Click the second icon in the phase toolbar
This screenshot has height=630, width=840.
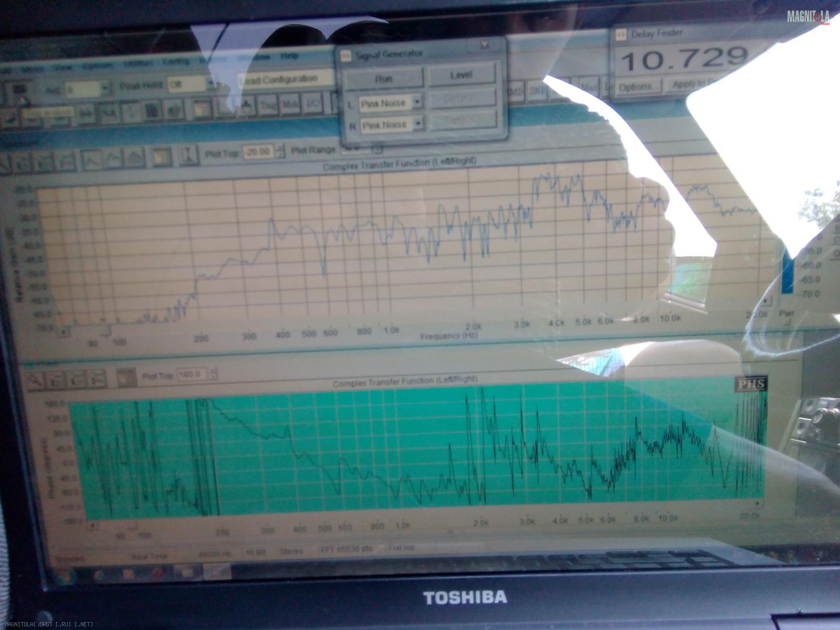56,379
